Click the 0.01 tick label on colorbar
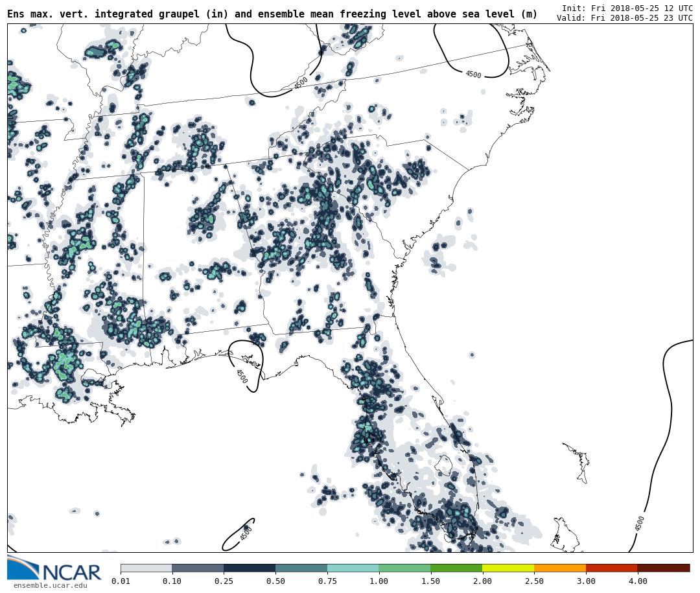 tap(121, 581)
